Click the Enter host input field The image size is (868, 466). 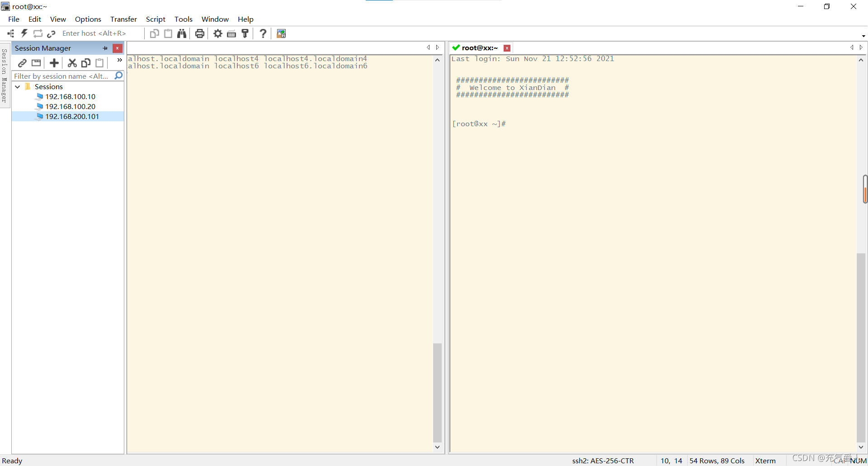coord(101,33)
